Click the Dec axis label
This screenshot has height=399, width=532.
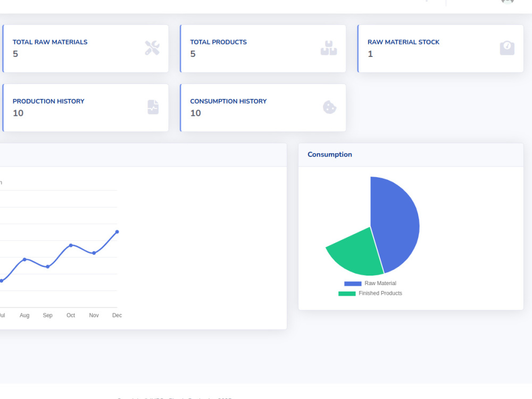tap(117, 315)
